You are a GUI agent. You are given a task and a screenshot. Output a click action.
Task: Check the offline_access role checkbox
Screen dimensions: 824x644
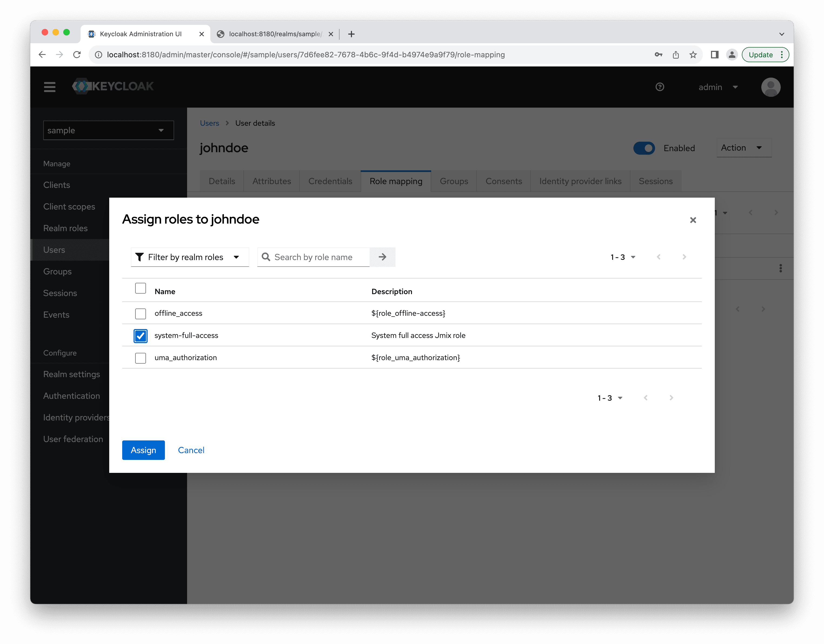[140, 314]
